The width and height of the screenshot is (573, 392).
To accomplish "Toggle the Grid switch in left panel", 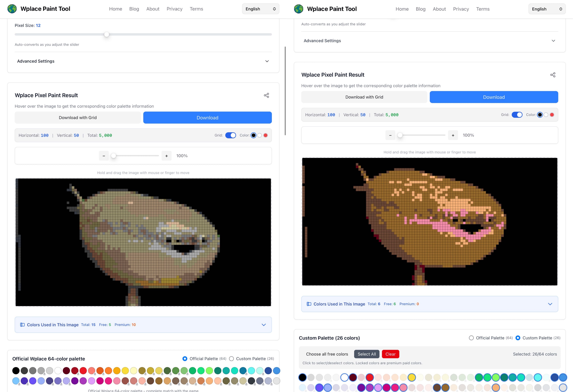I will coord(231,135).
